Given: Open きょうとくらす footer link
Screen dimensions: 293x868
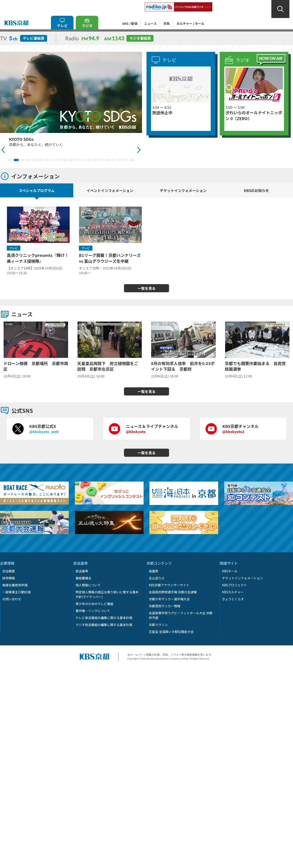Looking at the screenshot, I should (233, 599).
